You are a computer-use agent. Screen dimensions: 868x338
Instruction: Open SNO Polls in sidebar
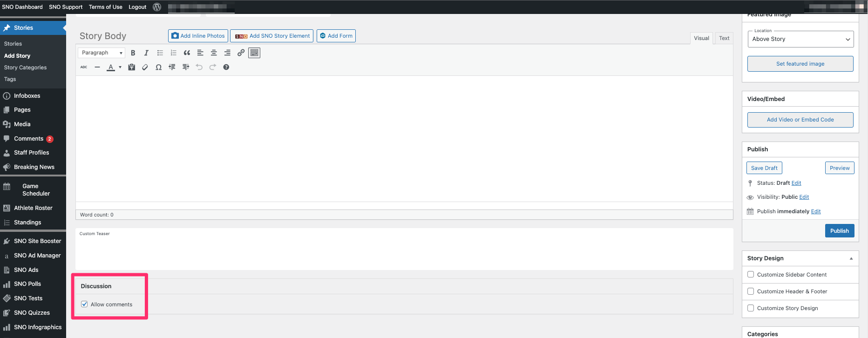tap(27, 284)
